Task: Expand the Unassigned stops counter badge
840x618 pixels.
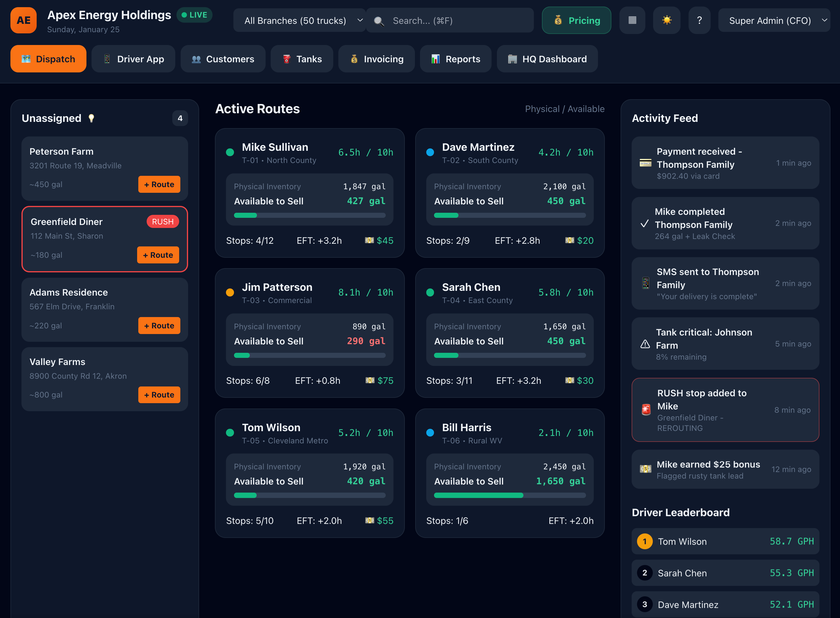Action: point(180,118)
